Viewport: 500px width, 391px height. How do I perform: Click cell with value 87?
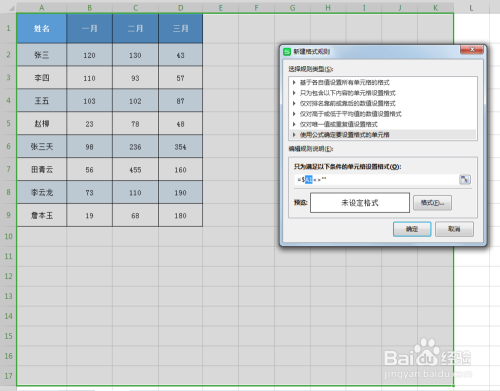pos(181,101)
